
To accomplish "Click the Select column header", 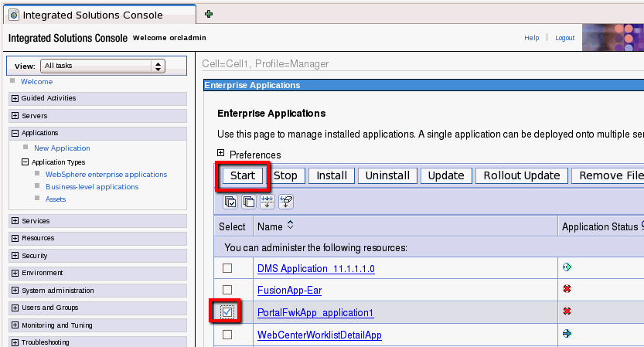I will (x=232, y=226).
